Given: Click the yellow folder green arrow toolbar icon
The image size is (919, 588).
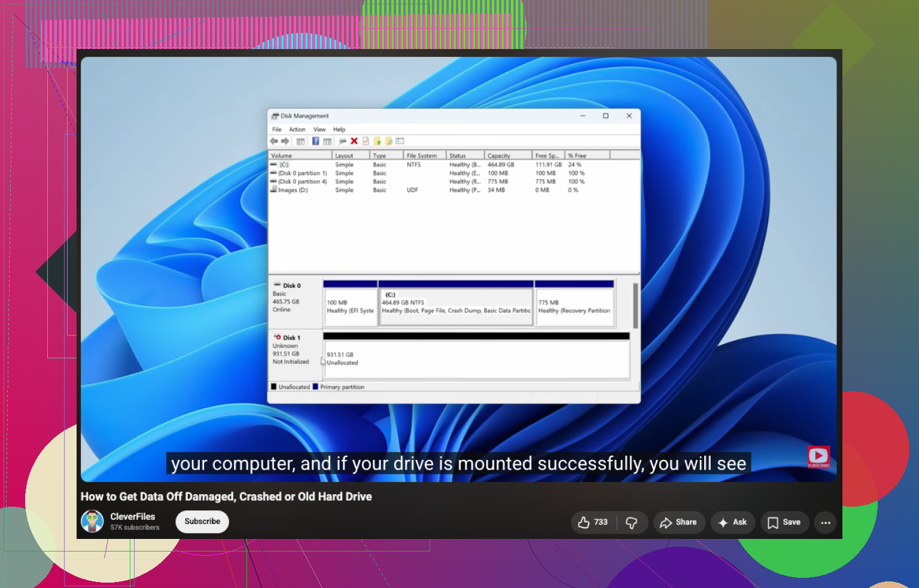Looking at the screenshot, I should [377, 141].
